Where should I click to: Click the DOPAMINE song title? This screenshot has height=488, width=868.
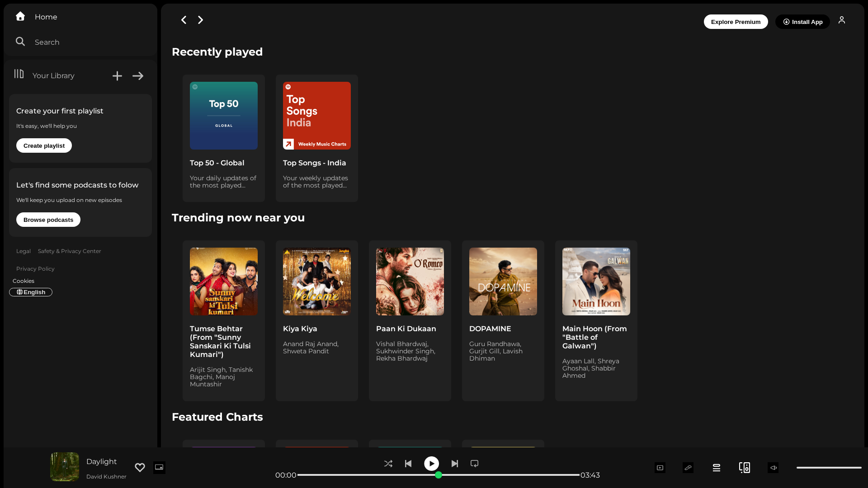490,328
